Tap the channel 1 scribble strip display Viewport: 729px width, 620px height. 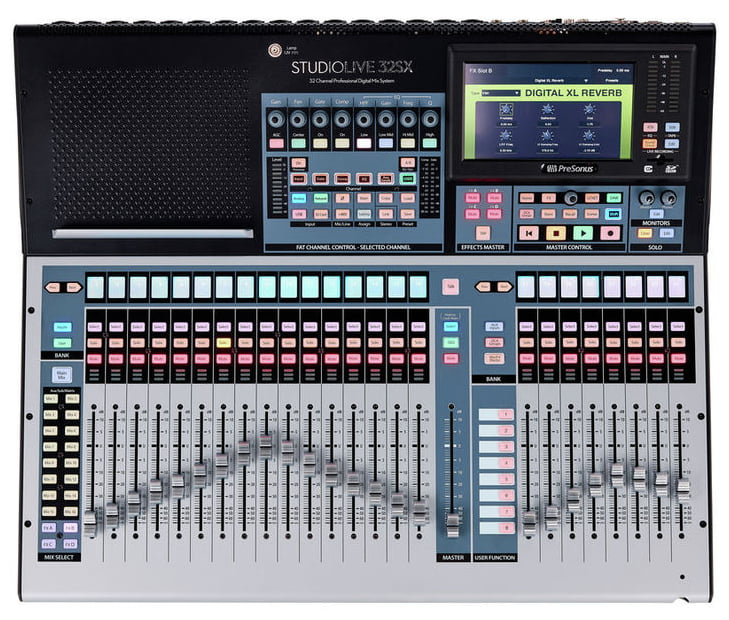(x=95, y=287)
